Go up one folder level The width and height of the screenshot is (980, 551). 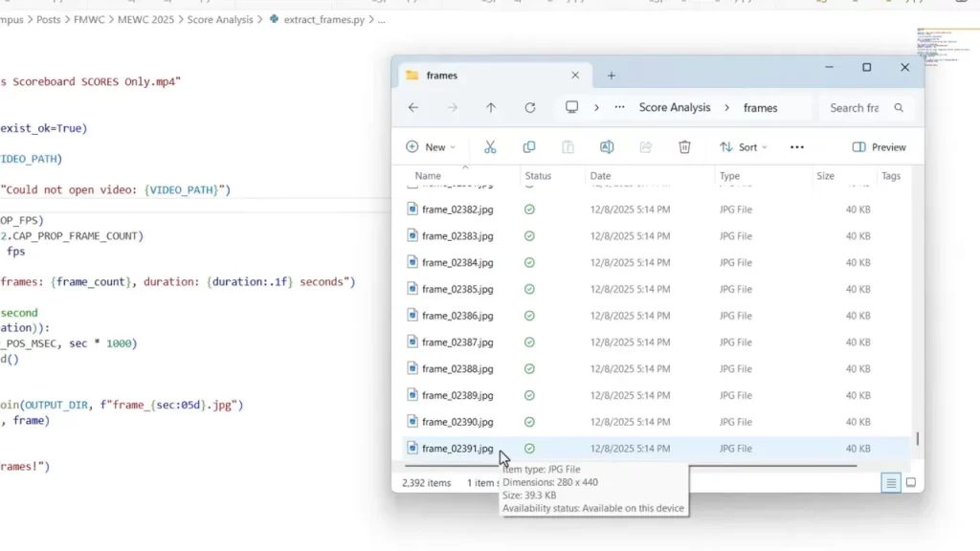pyautogui.click(x=491, y=107)
